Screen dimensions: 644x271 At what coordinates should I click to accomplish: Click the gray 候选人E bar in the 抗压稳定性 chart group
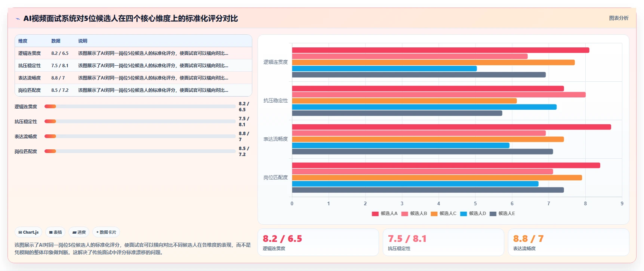click(x=397, y=113)
